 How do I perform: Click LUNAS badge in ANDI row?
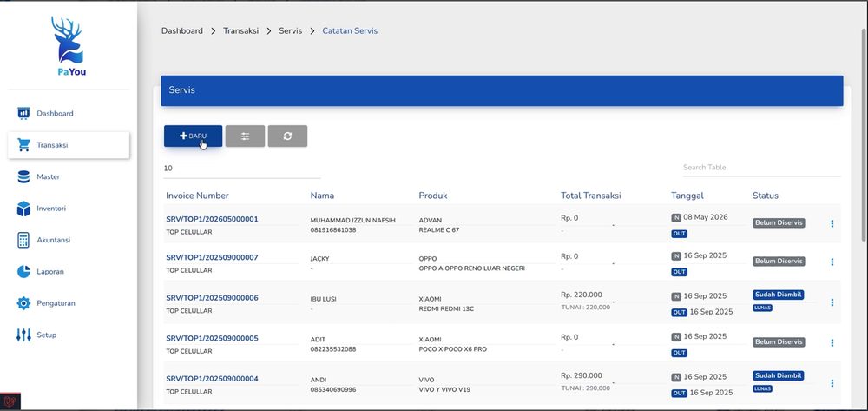(762, 389)
